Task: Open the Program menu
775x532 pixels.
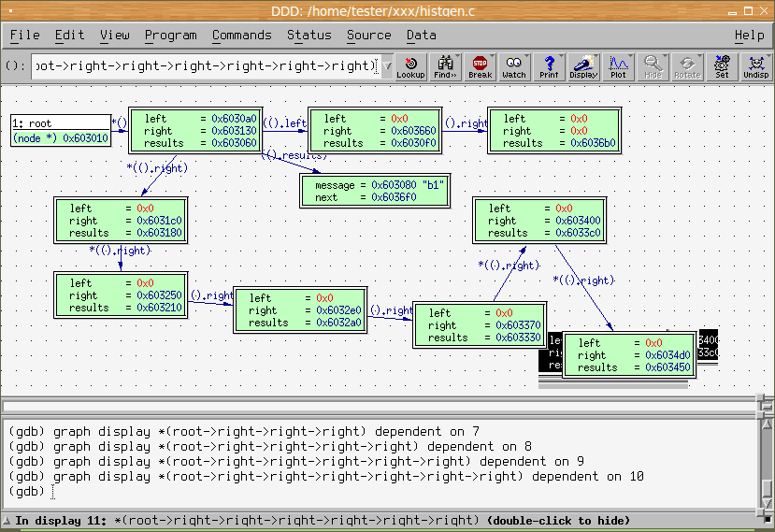Action: 170,35
